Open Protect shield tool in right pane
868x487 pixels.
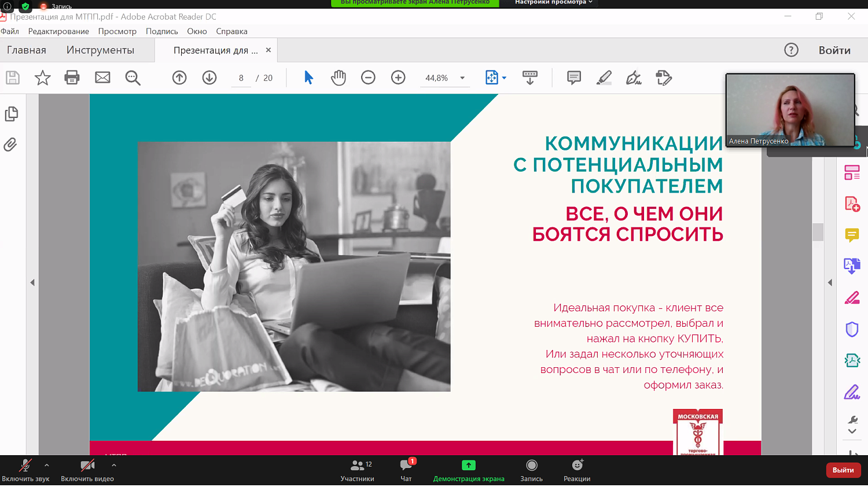coord(852,329)
